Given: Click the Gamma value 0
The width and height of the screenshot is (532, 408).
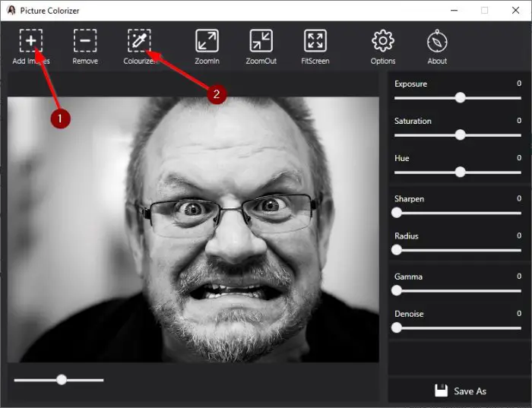Looking at the screenshot, I should [519, 276].
